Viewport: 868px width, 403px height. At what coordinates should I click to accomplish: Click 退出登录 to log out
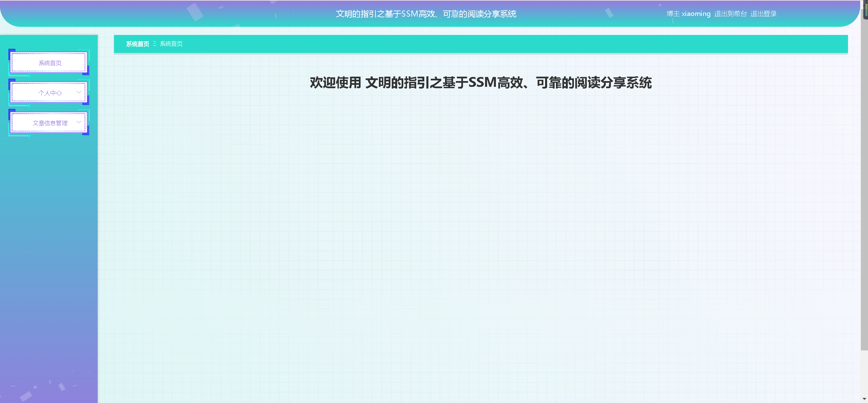(763, 14)
